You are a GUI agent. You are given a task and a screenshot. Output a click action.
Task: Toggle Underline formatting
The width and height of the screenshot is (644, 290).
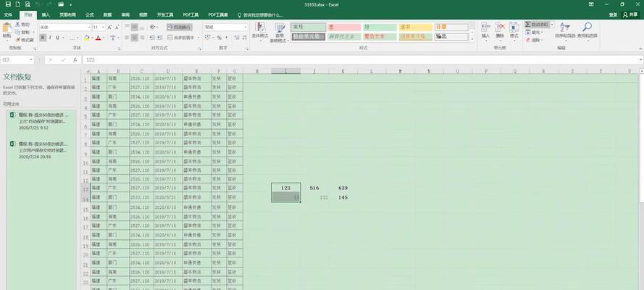click(57, 38)
